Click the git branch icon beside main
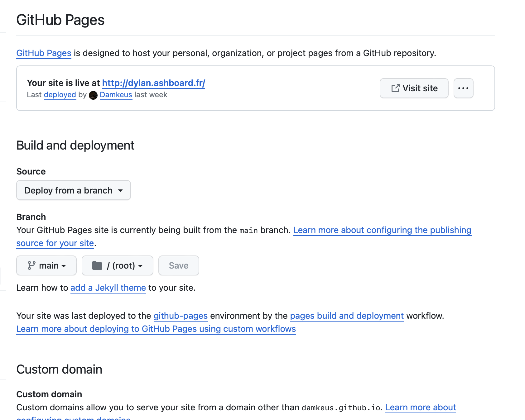 31,265
